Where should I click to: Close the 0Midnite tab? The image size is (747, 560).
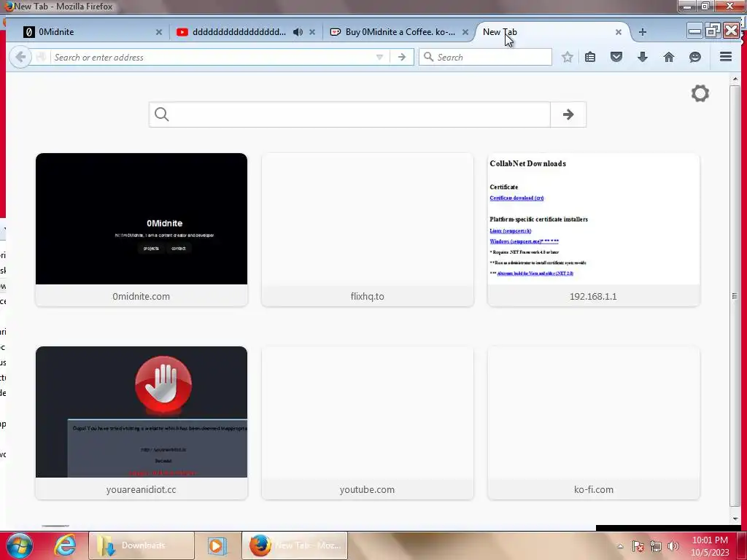pos(158,32)
